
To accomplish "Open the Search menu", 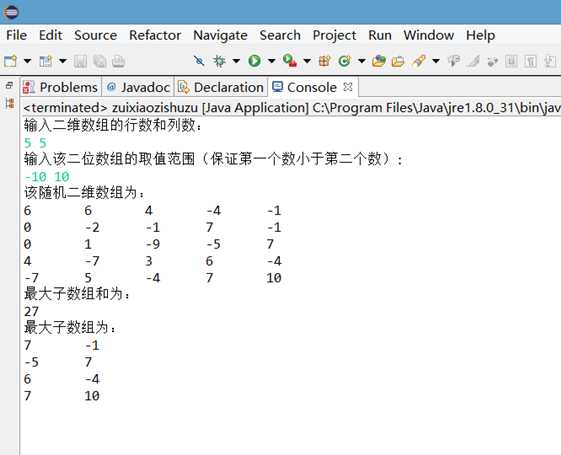I will coord(280,35).
